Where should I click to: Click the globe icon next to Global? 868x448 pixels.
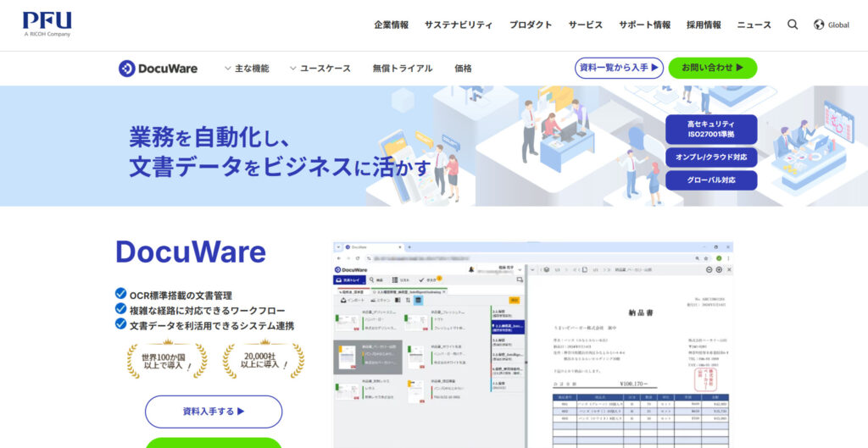point(819,25)
